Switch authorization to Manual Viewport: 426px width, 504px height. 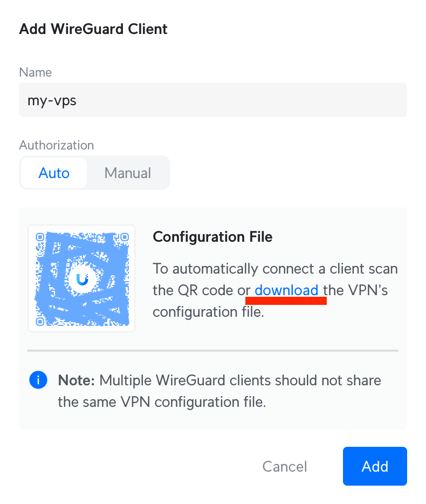click(128, 173)
